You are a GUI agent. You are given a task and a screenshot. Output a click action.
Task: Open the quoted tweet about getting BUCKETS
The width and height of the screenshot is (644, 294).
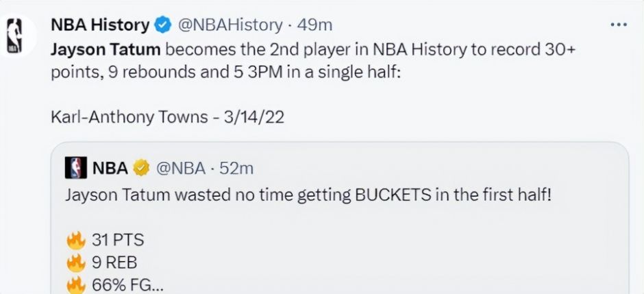308,195
